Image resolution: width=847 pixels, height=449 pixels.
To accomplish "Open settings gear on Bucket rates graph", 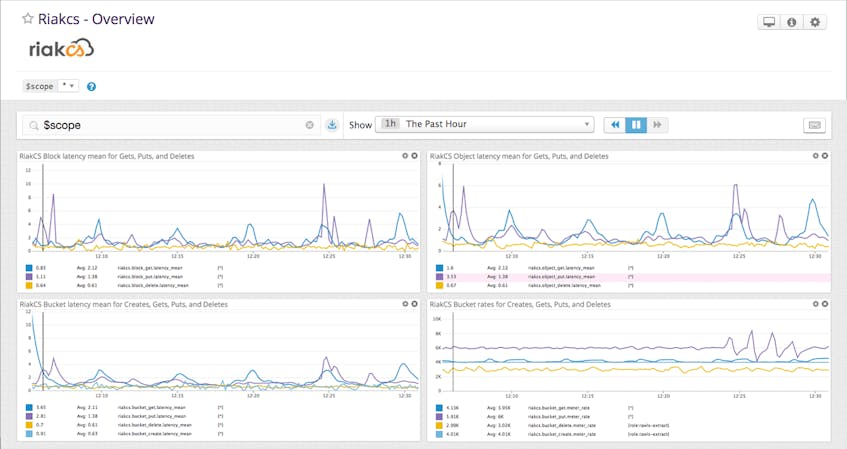I will tap(816, 304).
